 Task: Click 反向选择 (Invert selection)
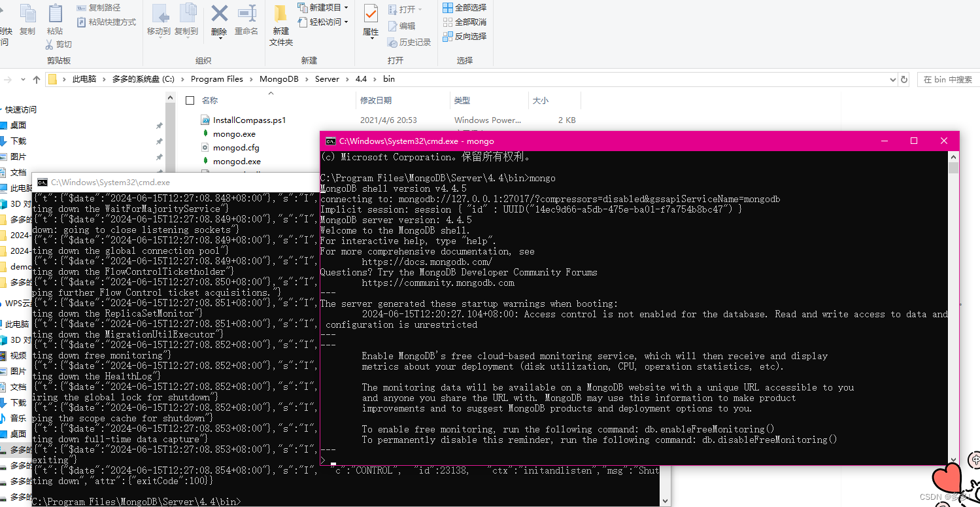465,37
